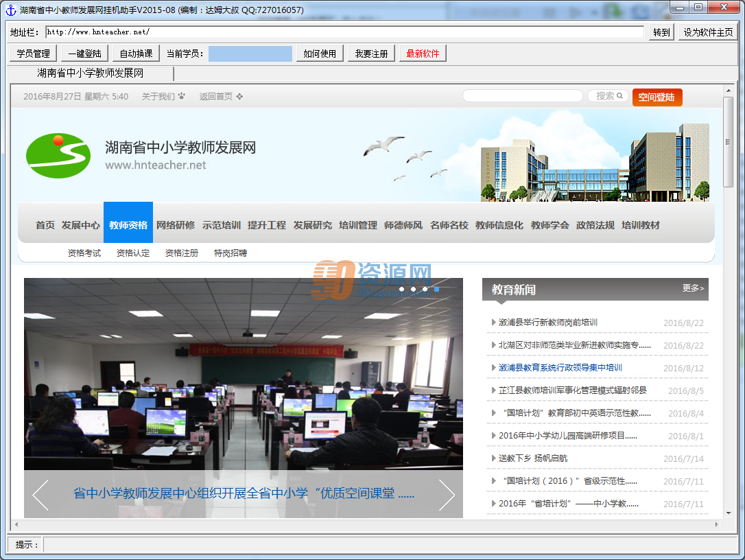The image size is (745, 560).
Task: Click the 提示 status text field
Action: point(390,544)
